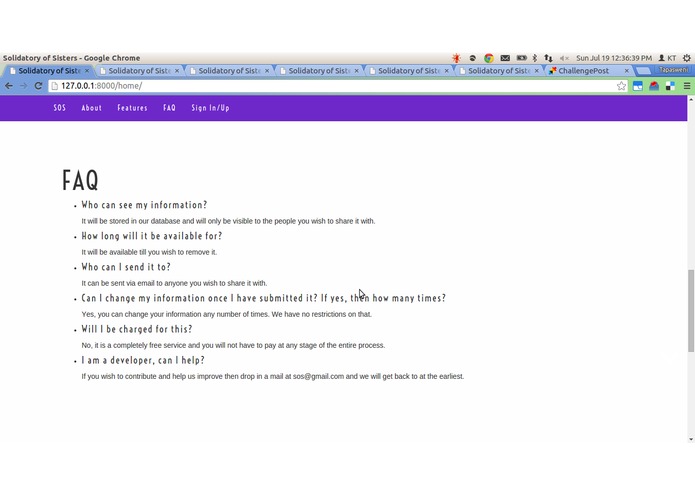Open the checkered Delicious extension icon
Screen dimensions: 695x494
click(670, 86)
